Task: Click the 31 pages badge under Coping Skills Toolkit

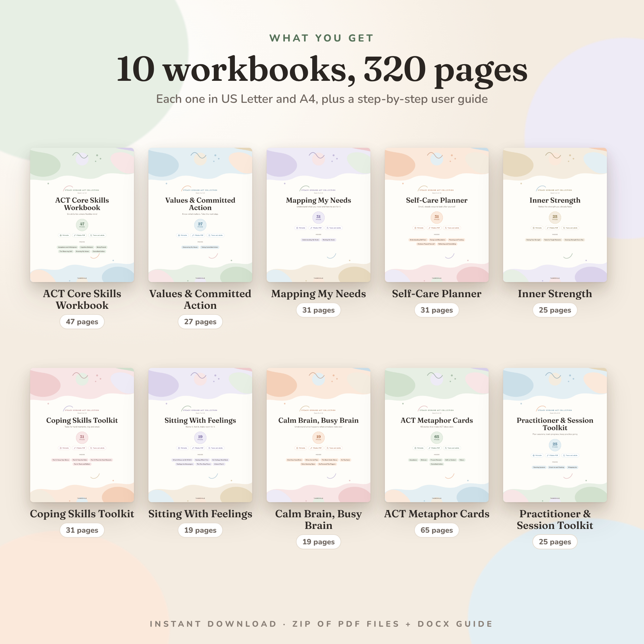Action: pos(82,530)
